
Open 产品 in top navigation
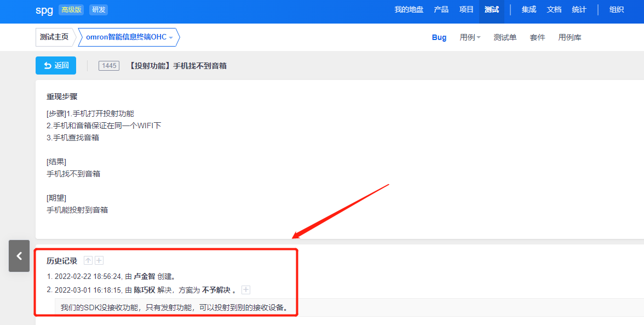pos(441,10)
